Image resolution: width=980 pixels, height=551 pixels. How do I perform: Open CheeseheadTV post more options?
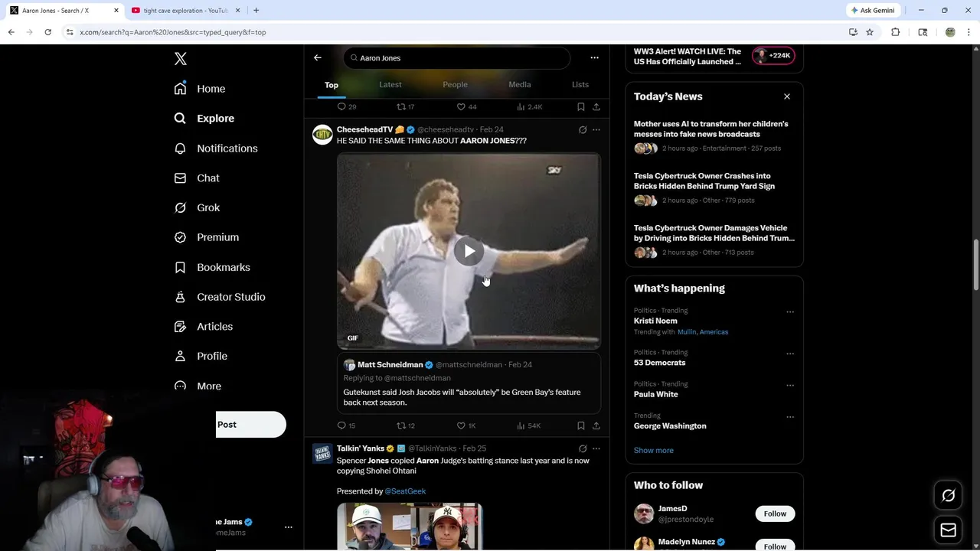tap(596, 130)
